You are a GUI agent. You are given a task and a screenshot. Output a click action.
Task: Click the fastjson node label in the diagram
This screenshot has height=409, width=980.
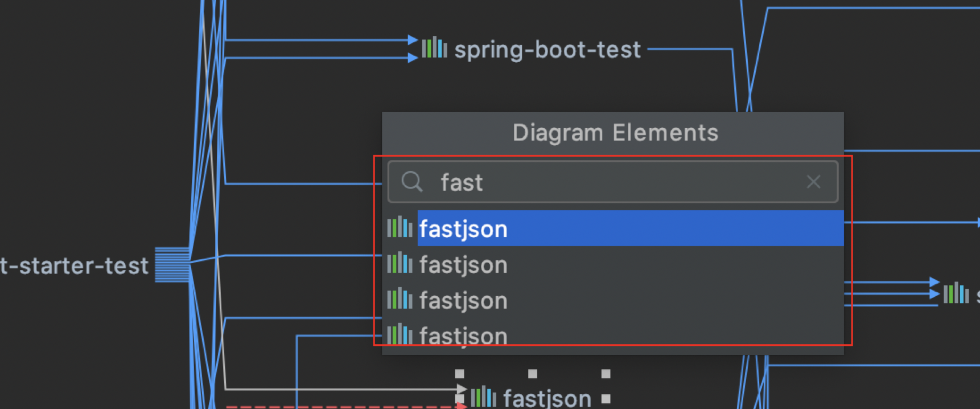coord(547,398)
